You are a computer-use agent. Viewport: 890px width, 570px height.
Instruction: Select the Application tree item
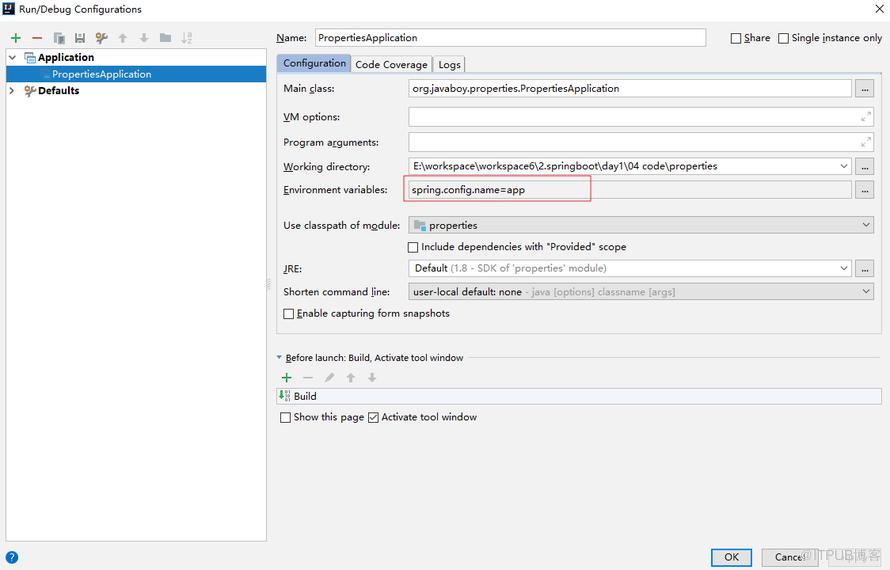[66, 57]
